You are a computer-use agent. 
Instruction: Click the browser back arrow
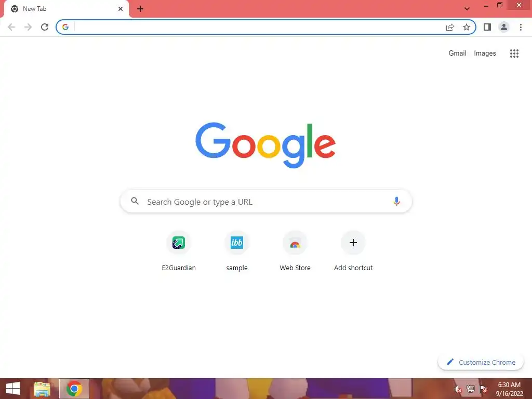coord(11,27)
